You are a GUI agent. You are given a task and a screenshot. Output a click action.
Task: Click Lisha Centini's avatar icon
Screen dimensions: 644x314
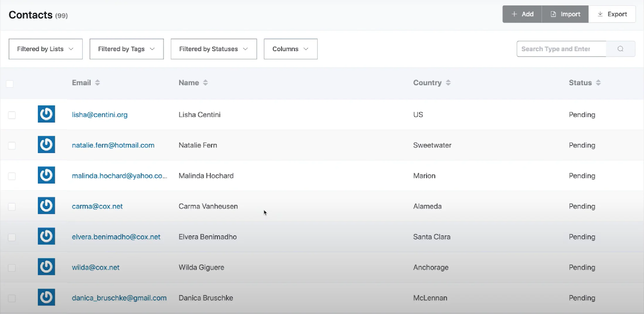click(x=46, y=114)
